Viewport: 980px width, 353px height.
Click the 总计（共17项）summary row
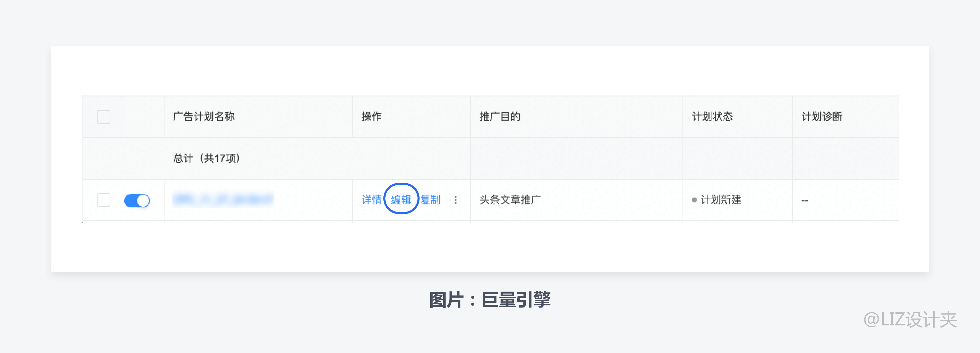click(491, 158)
